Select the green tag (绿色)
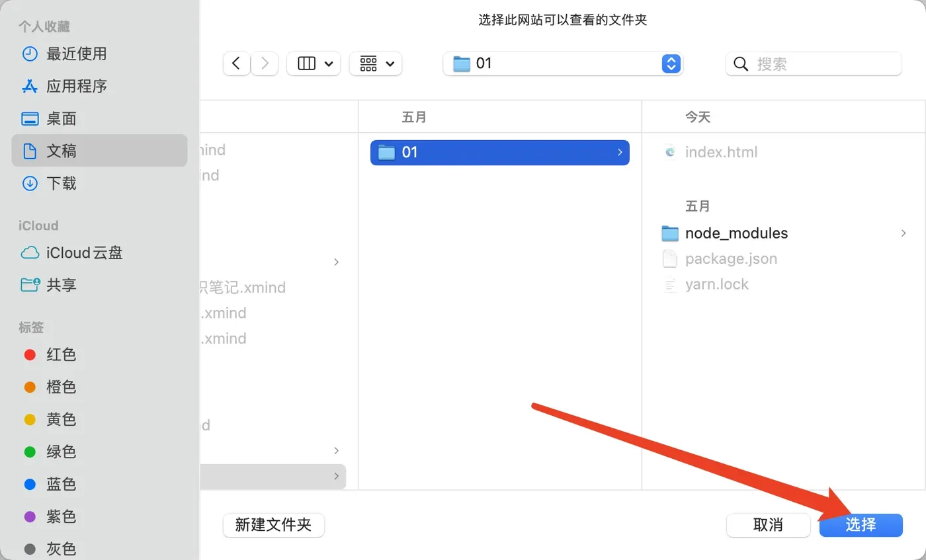 point(99,452)
